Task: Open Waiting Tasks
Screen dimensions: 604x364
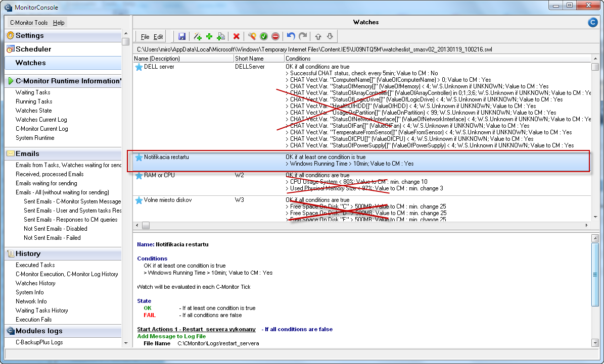Action: click(x=33, y=92)
